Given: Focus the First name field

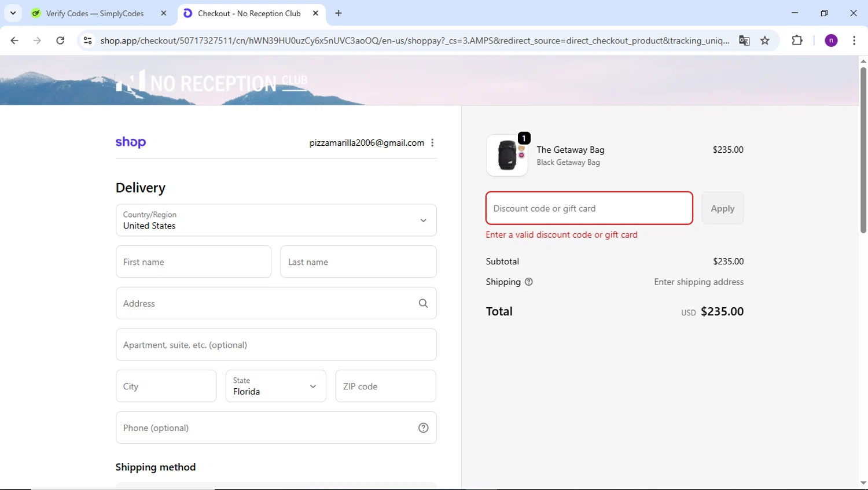Looking at the screenshot, I should pos(193,261).
